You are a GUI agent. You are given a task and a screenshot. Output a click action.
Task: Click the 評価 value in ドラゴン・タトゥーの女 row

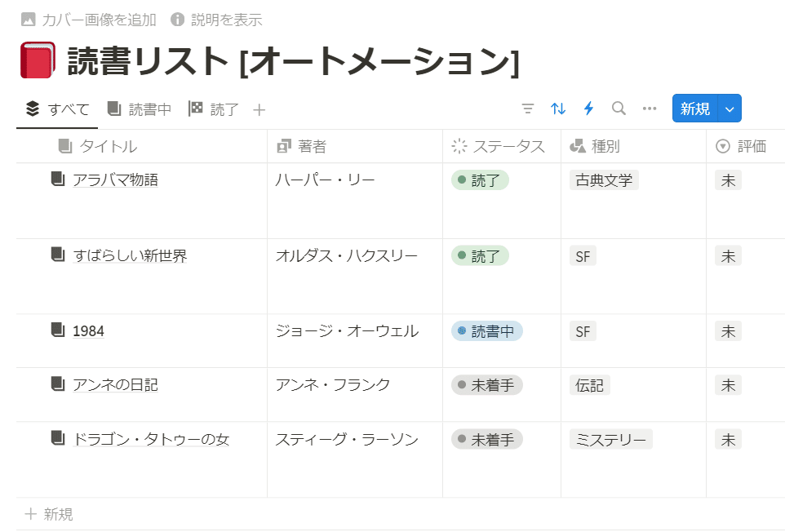pyautogui.click(x=728, y=440)
